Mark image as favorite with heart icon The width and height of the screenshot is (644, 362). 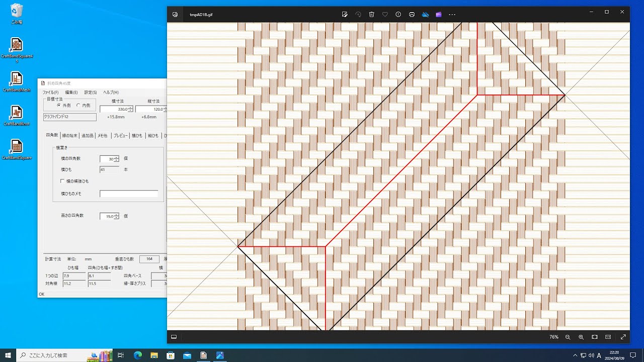tap(385, 15)
